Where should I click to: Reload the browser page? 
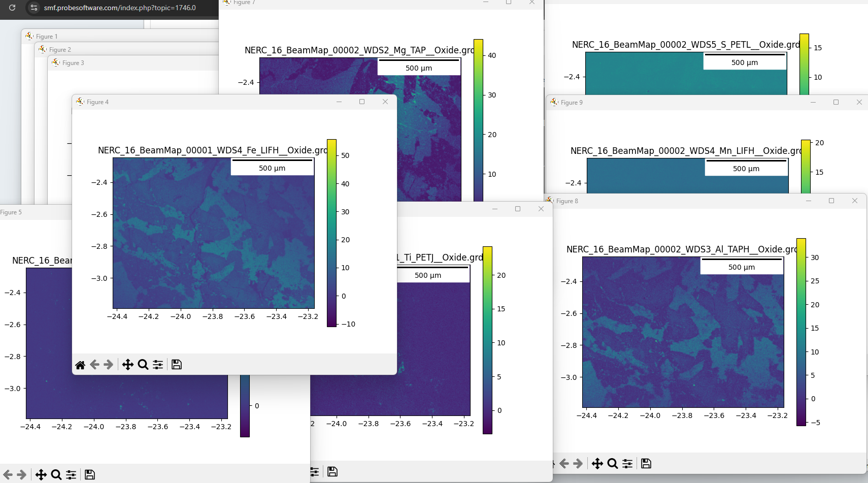[12, 8]
